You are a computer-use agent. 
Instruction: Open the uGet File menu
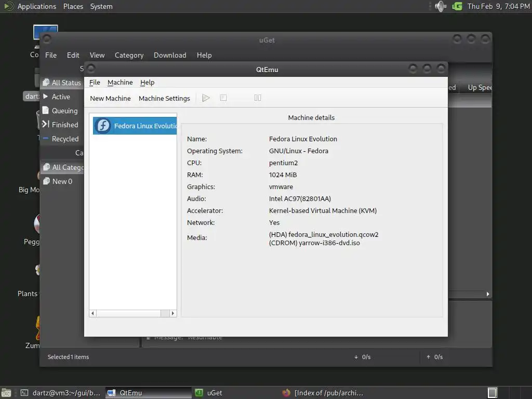(x=51, y=55)
